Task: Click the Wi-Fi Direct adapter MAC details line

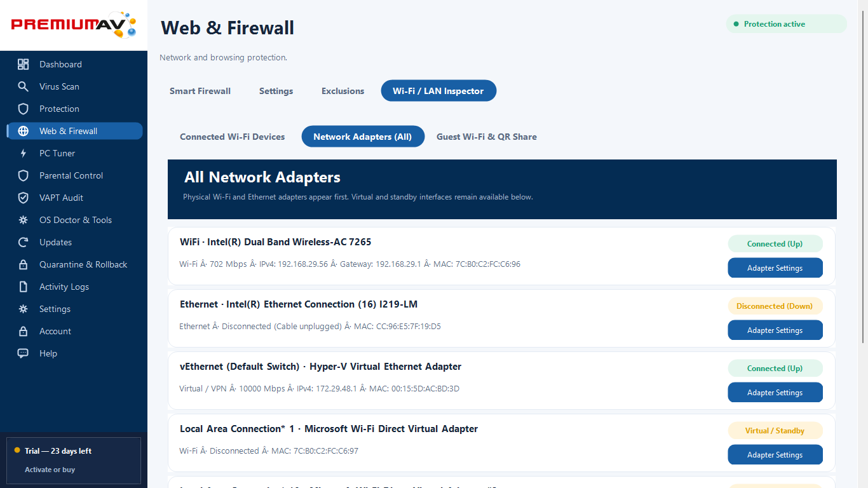Action: [269, 451]
